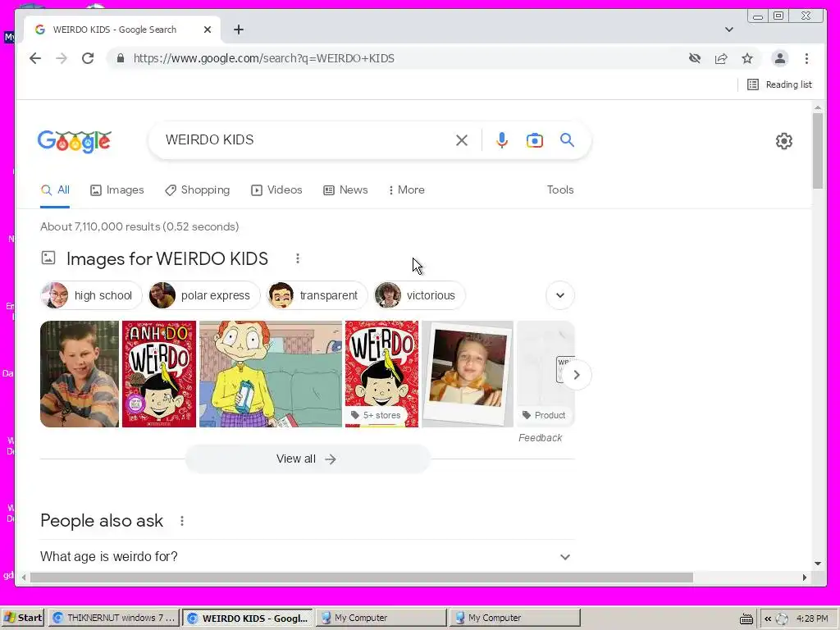
Task: Filter images by polar express chip
Action: (204, 295)
